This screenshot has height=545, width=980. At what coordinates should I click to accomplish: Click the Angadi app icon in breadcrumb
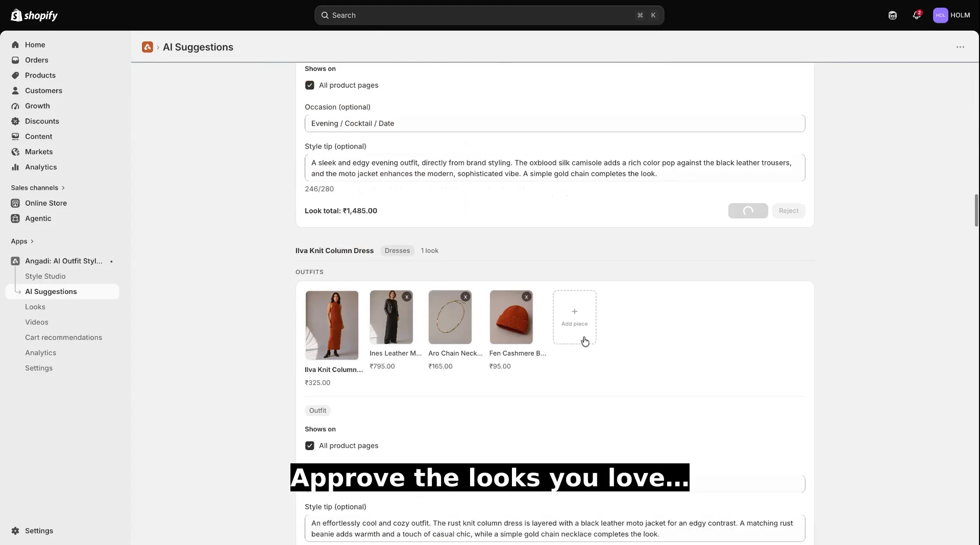(148, 47)
